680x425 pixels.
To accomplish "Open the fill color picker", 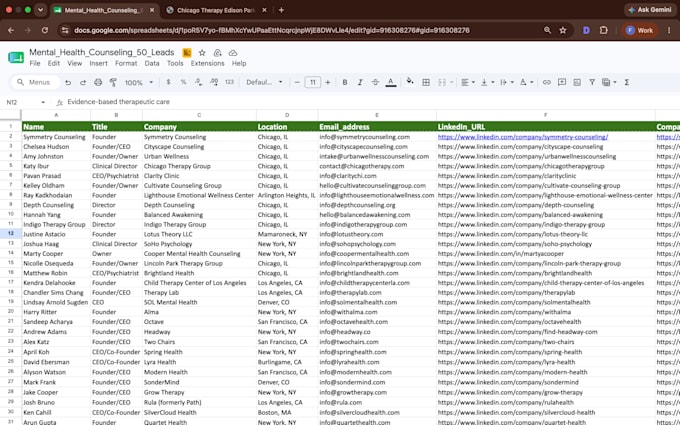I will [409, 82].
